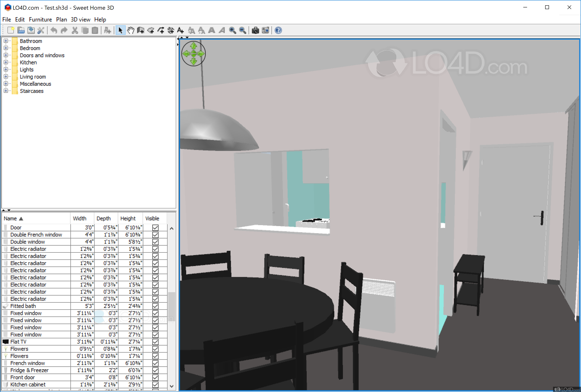Screen dimensions: 581x392
Task: Open the Furniture menu
Action: tap(40, 19)
